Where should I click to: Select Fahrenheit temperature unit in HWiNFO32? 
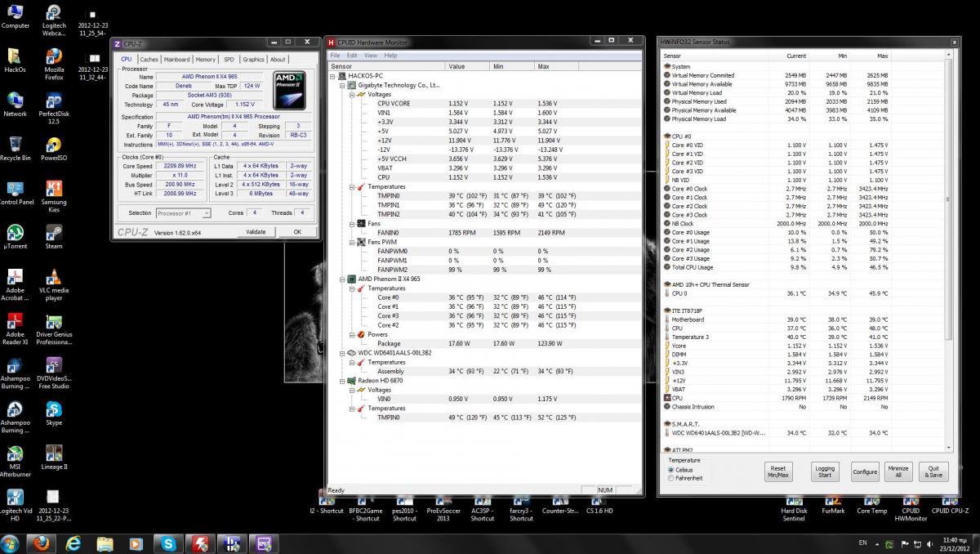coord(671,479)
